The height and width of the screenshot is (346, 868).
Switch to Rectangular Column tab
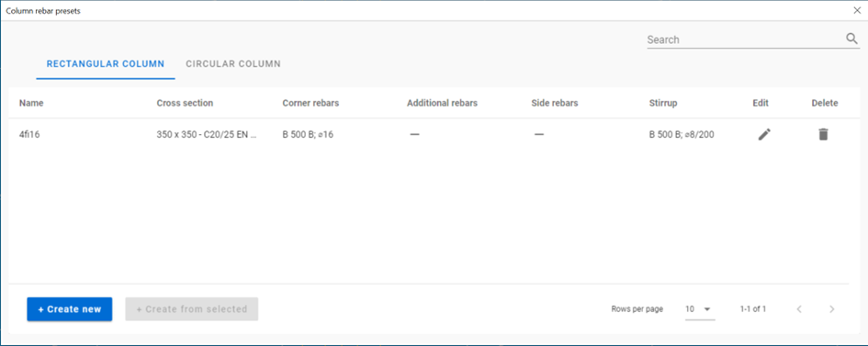click(106, 64)
